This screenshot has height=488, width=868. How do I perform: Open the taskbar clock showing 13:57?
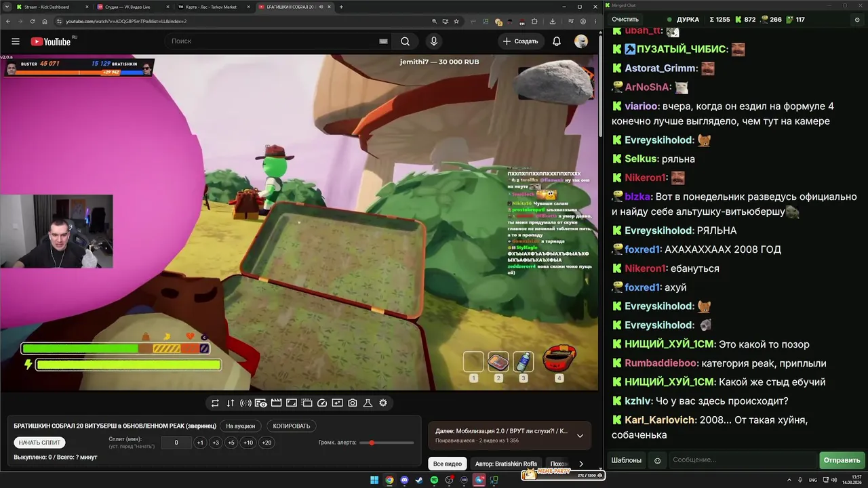click(850, 481)
